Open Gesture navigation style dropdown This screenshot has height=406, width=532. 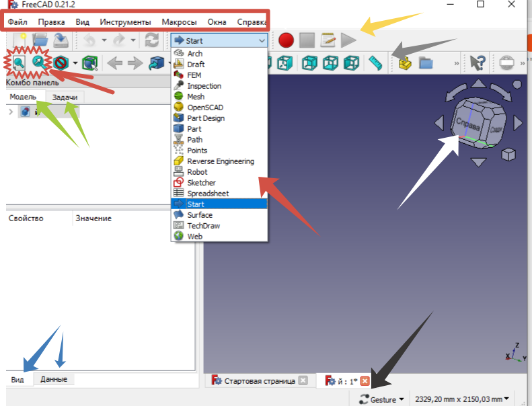coord(382,399)
